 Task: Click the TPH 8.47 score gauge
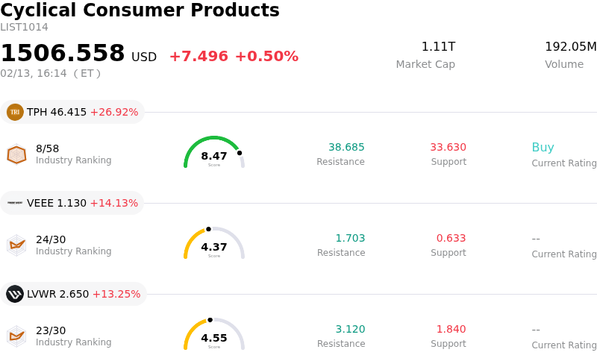214,154
